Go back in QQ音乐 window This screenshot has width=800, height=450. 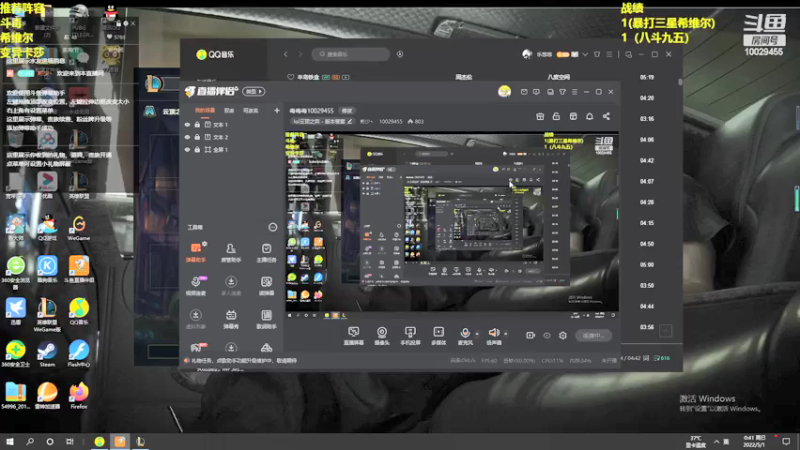[x=286, y=54]
